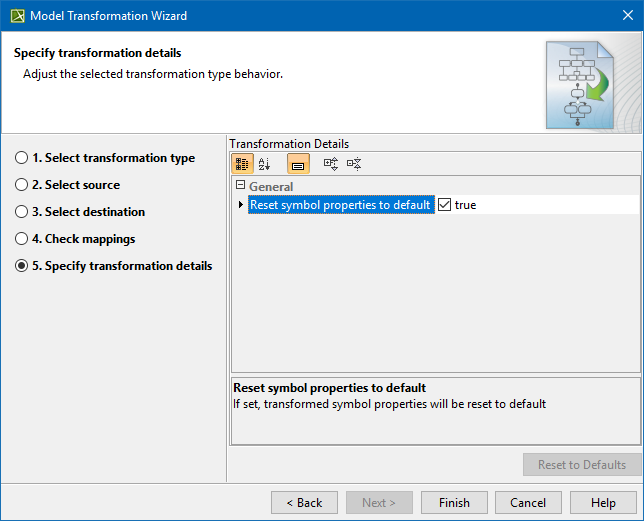Click the expand all properties icon
Image resolution: width=644 pixels, height=521 pixels.
(331, 164)
